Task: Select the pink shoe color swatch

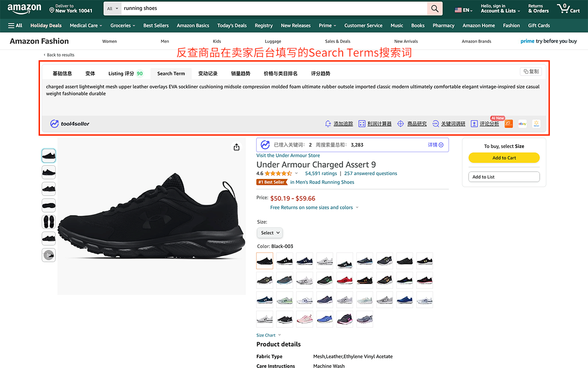Action: click(x=305, y=318)
